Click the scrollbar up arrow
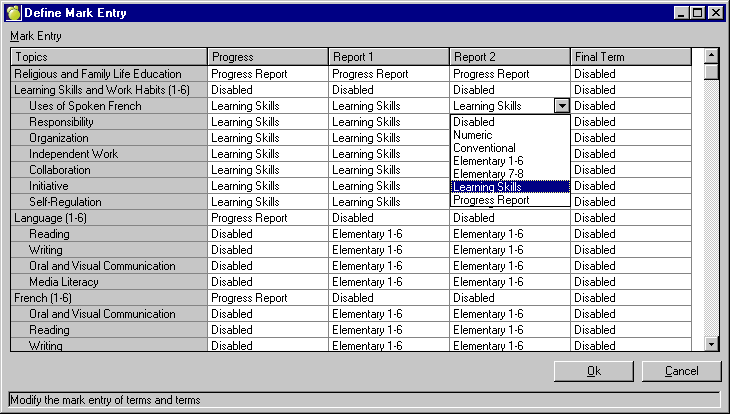The height and width of the screenshot is (414, 730). [x=711, y=57]
